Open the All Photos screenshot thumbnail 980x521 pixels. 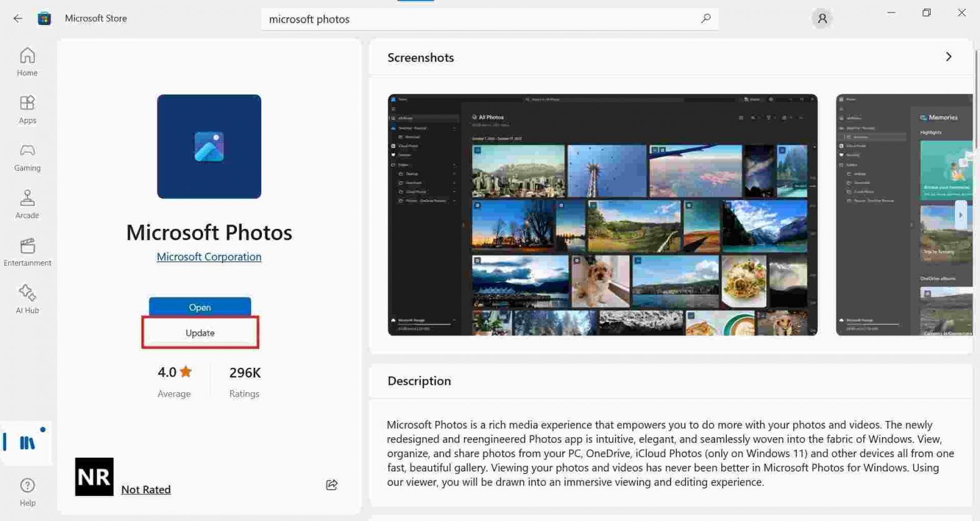click(602, 215)
